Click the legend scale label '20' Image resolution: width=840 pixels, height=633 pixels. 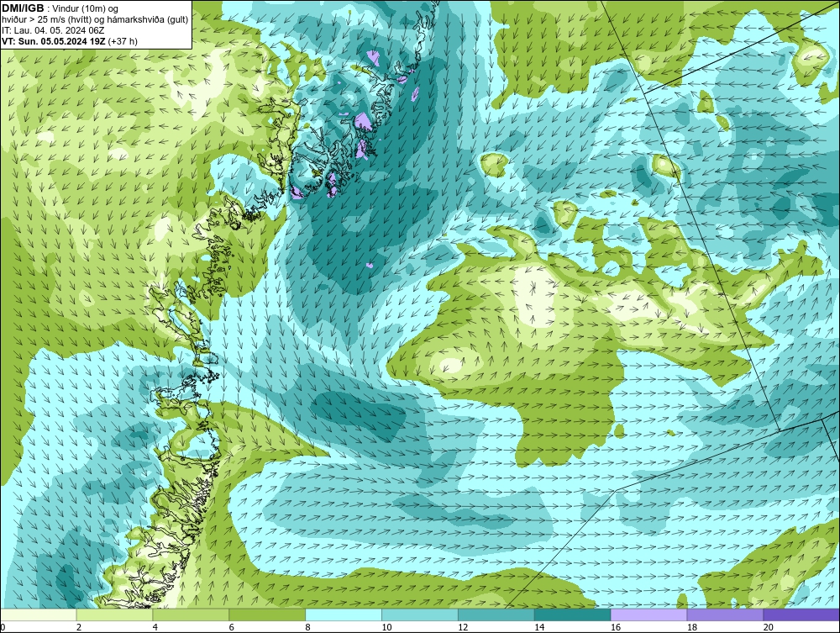tap(769, 627)
